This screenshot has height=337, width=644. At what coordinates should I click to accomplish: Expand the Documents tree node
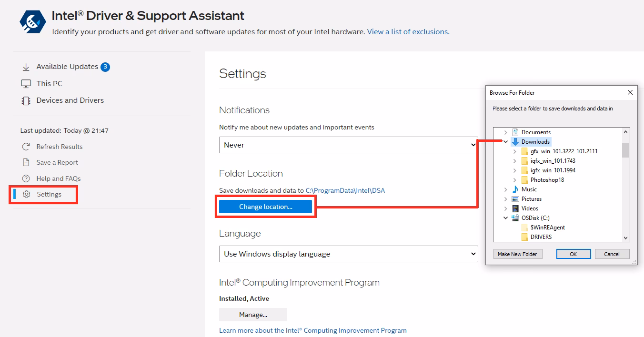click(506, 132)
